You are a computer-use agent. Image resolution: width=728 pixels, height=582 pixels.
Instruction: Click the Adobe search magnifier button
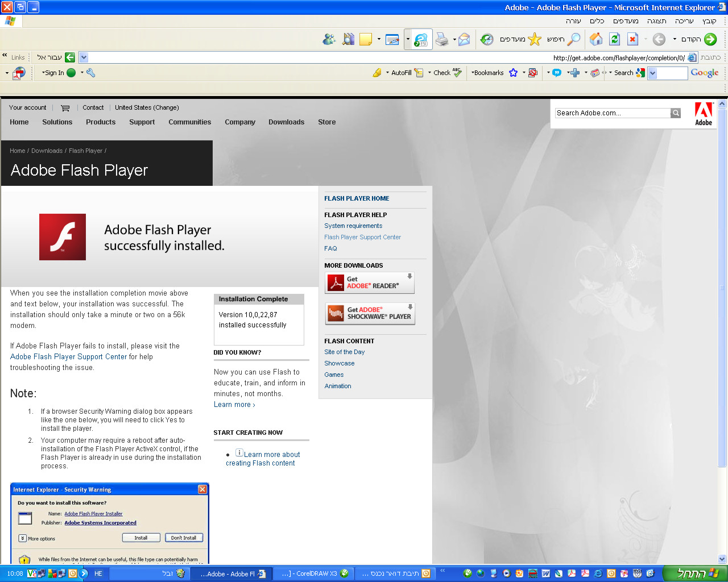point(676,113)
